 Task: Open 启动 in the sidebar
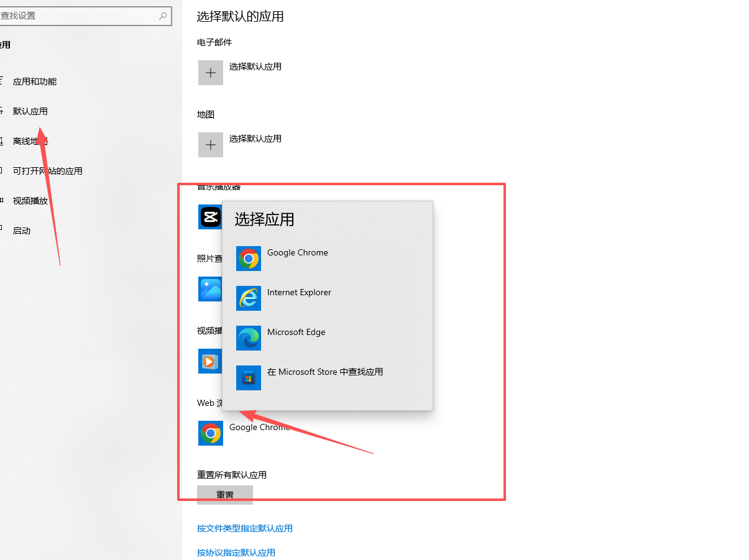pos(22,231)
